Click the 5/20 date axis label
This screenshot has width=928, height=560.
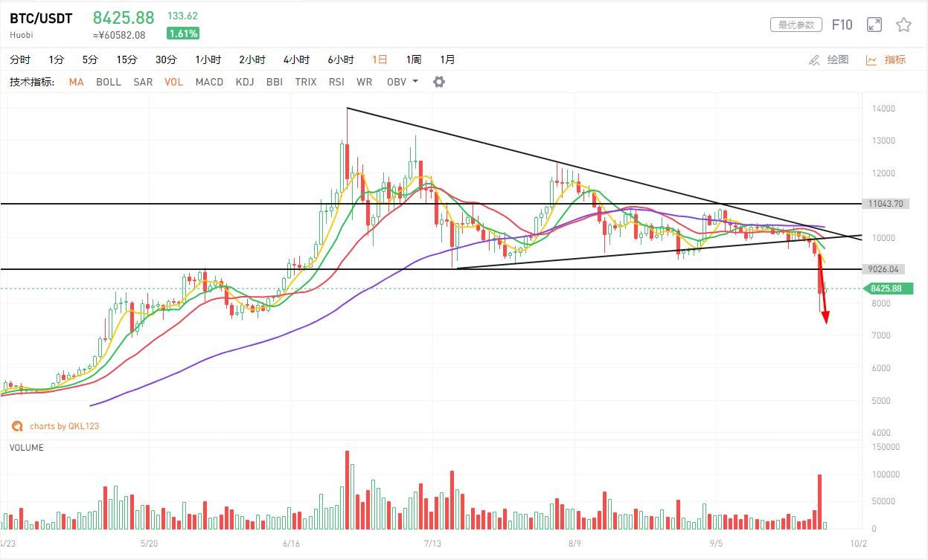pyautogui.click(x=150, y=544)
